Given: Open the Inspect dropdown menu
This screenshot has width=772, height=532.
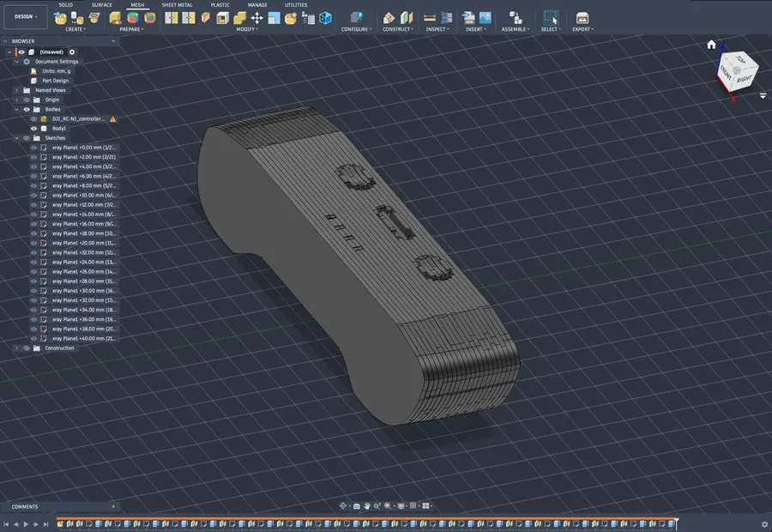Looking at the screenshot, I should pos(437,29).
